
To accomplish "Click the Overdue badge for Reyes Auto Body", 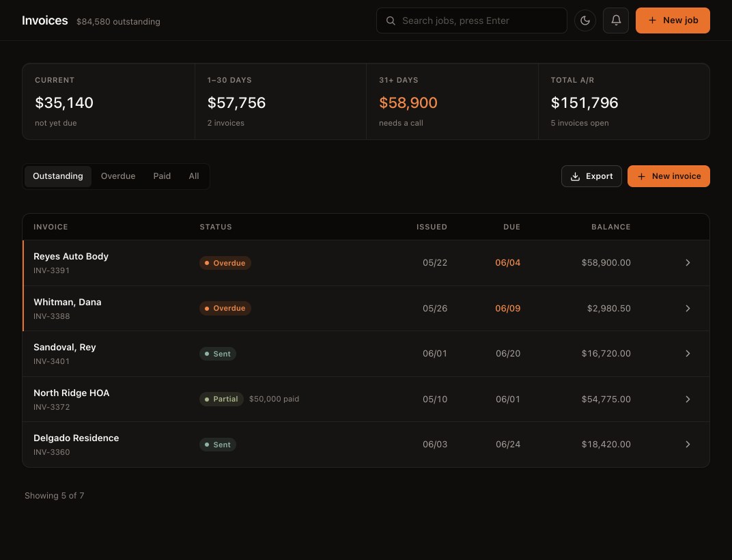I will (225, 263).
